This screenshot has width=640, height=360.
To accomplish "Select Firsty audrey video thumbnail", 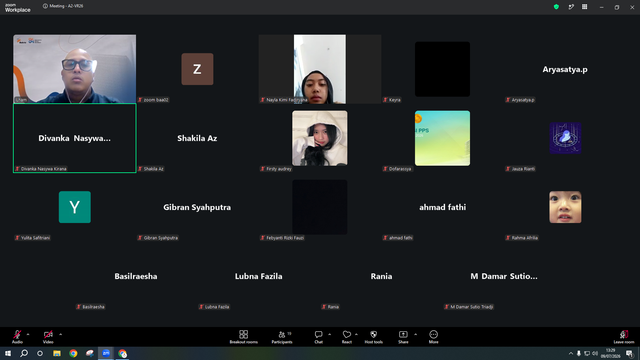I will tap(320, 138).
